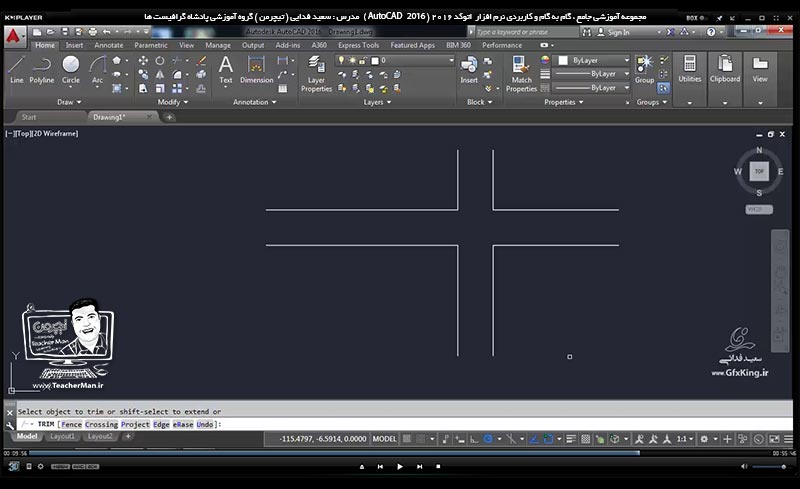This screenshot has height=489, width=800.
Task: Click the Hatch icon in Draw panel
Action: point(117,88)
